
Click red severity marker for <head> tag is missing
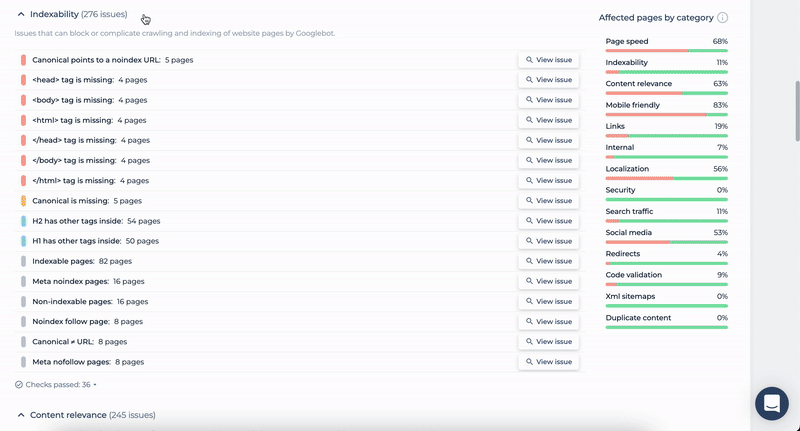click(23, 80)
